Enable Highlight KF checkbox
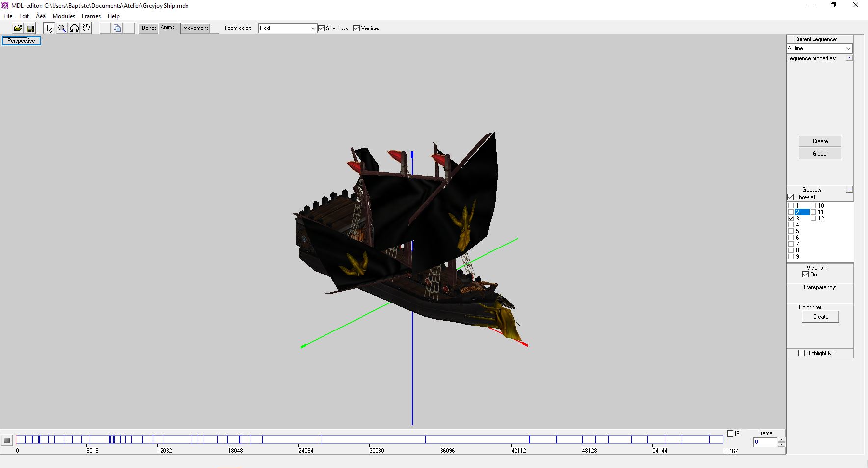Screen dimensions: 868x468 click(802, 353)
